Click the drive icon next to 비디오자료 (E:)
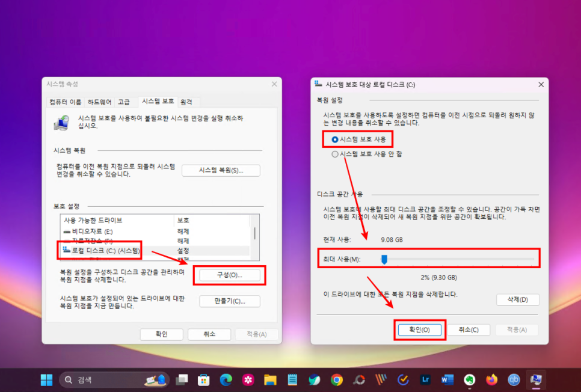Image resolution: width=581 pixels, height=392 pixels. [67, 231]
